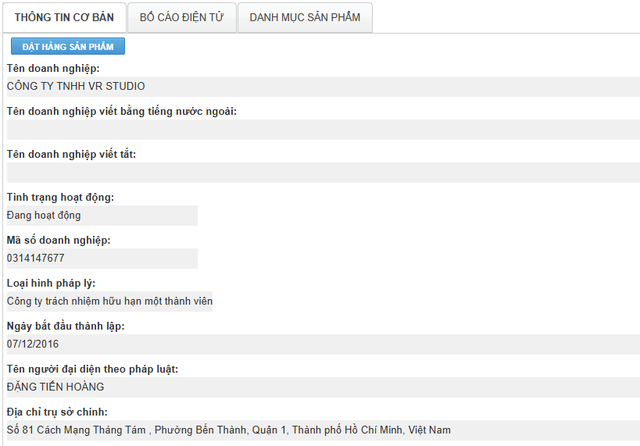
Task: Switch to the Bố cáo điện tử tab
Action: coord(182,17)
